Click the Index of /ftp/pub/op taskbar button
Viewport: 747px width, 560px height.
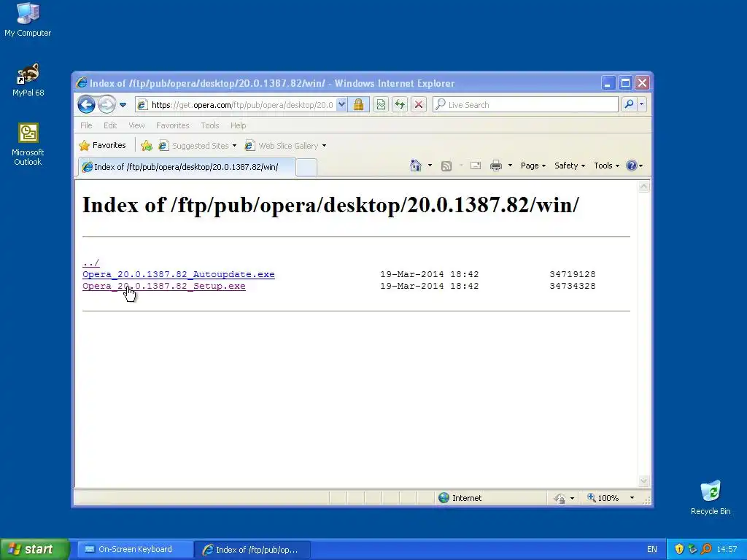pos(252,550)
